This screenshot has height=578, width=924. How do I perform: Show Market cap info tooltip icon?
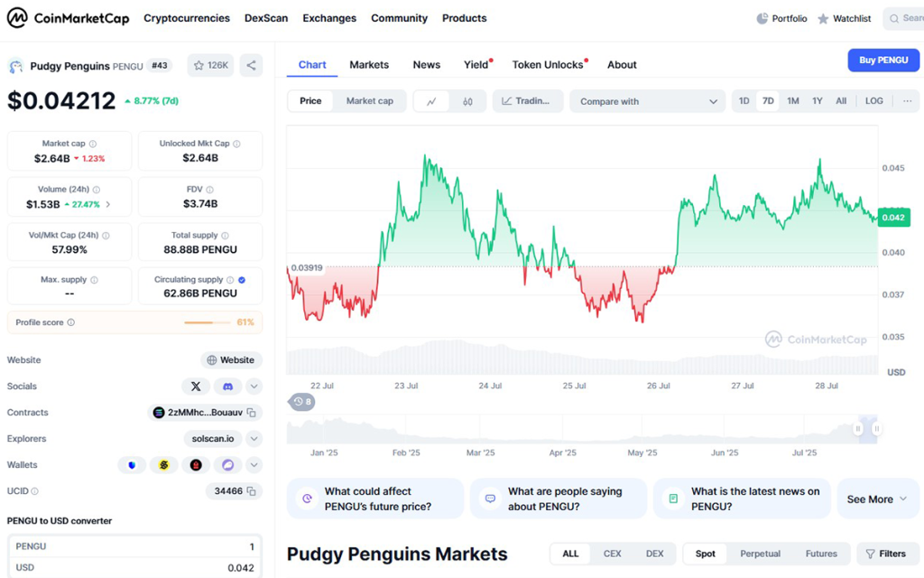tap(93, 144)
